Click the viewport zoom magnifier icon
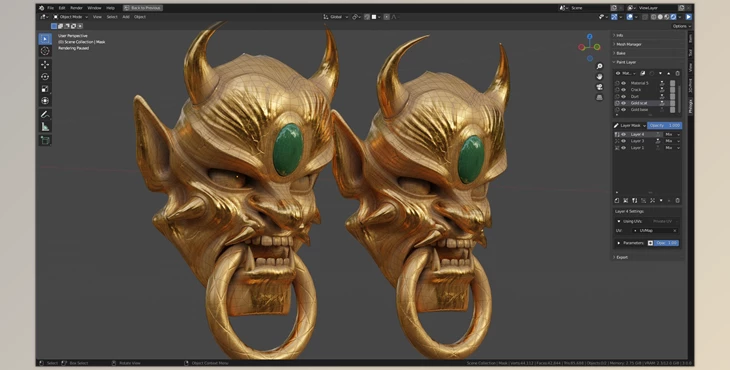 (599, 67)
